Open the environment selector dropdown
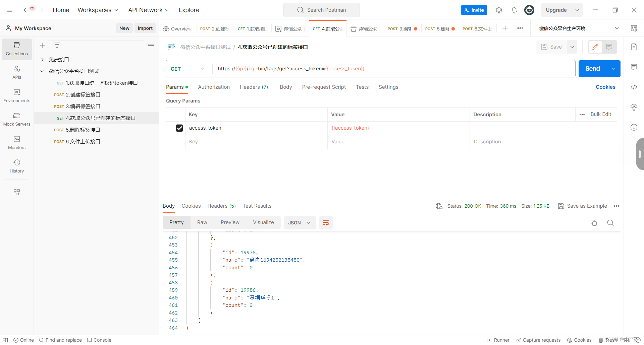The width and height of the screenshot is (644, 345). [x=579, y=28]
